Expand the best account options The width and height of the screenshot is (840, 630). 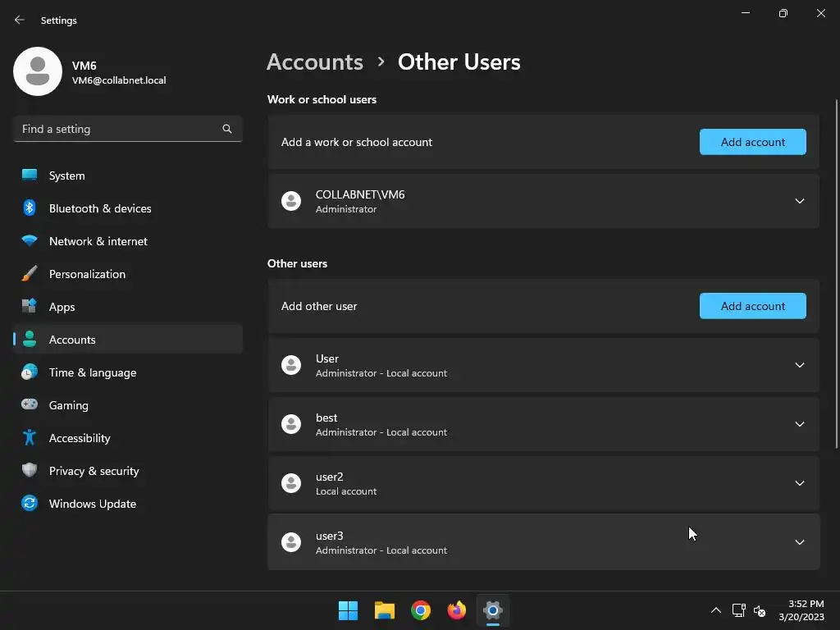(x=799, y=424)
